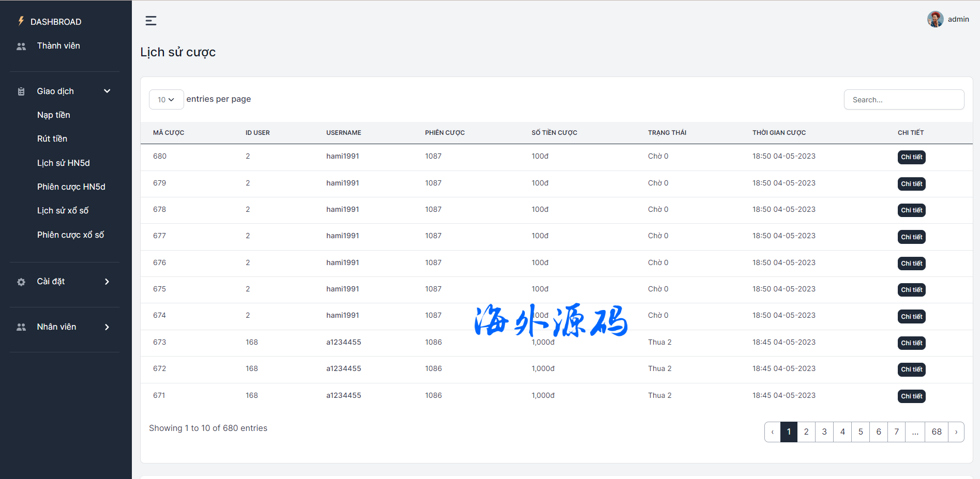Click the hamburger menu toggle icon
This screenshot has width=980, height=479.
(151, 21)
